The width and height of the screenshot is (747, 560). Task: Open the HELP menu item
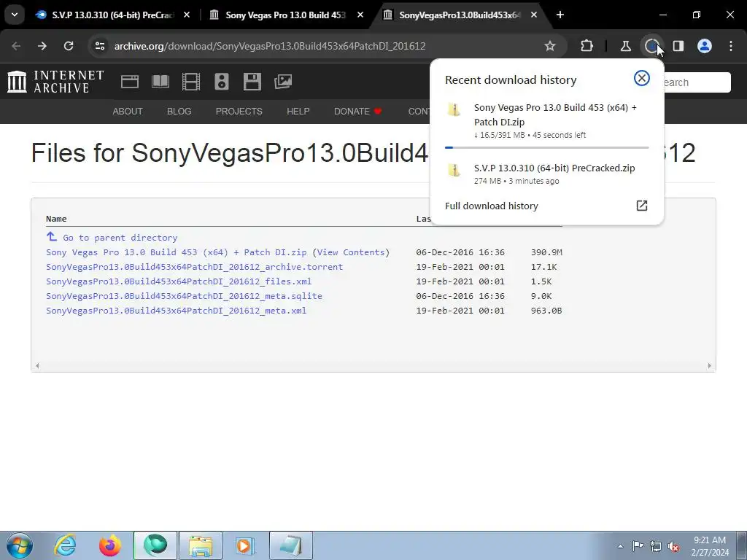point(298,112)
